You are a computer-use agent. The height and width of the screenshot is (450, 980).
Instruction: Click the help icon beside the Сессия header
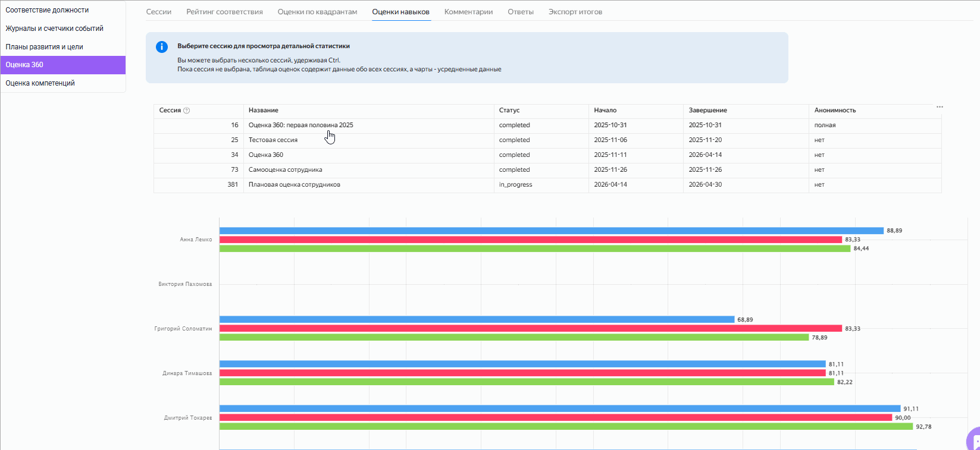(x=187, y=111)
